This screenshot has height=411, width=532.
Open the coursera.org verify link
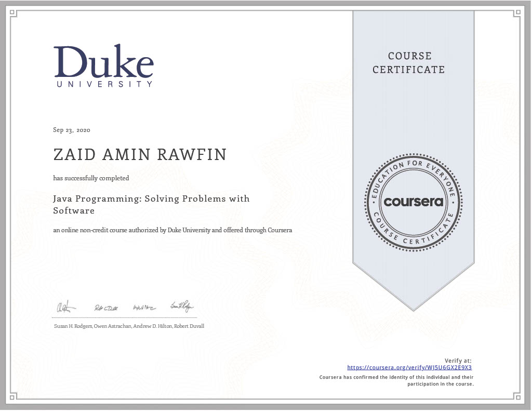click(409, 367)
